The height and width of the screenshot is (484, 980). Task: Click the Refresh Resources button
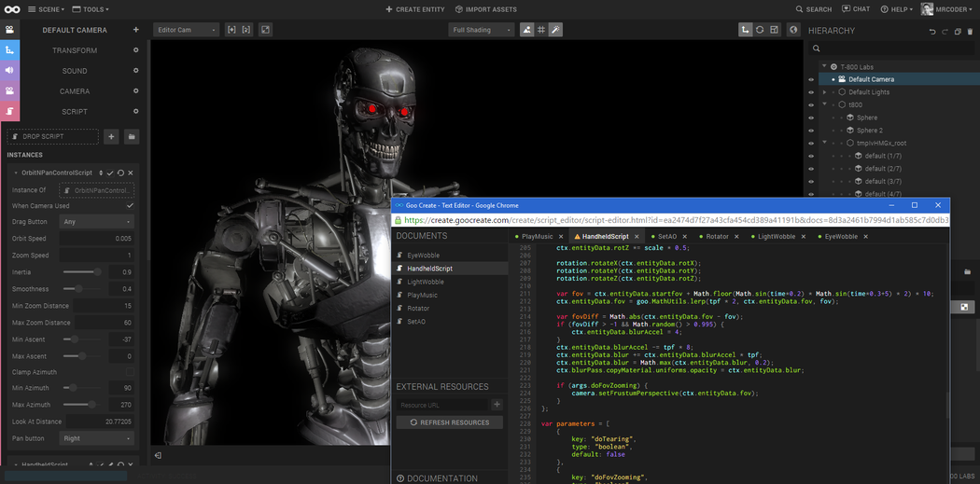450,422
